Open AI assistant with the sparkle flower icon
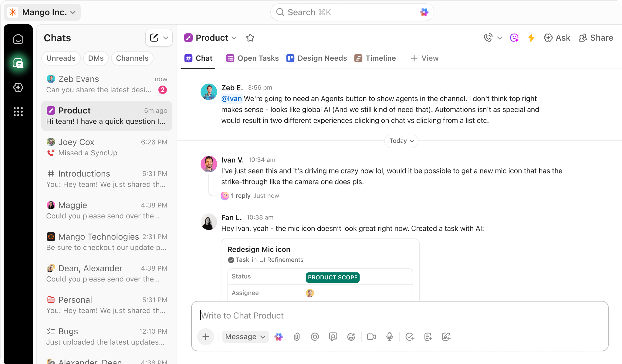 click(279, 337)
